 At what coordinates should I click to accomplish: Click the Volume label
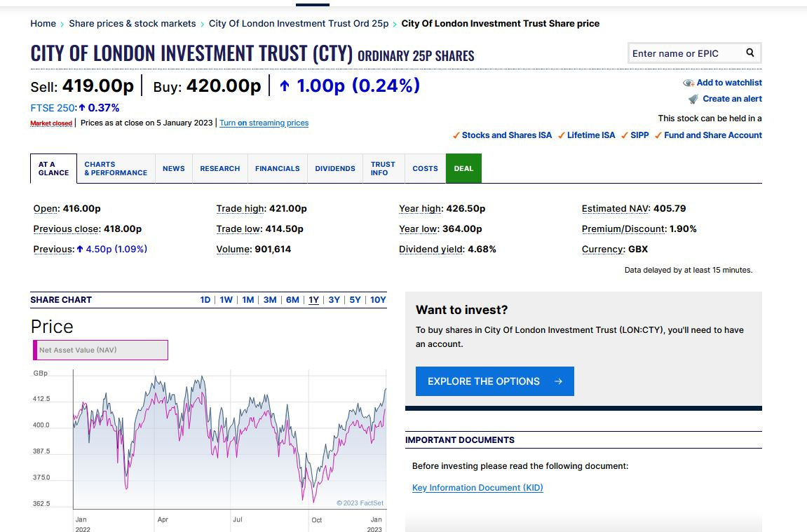[233, 249]
